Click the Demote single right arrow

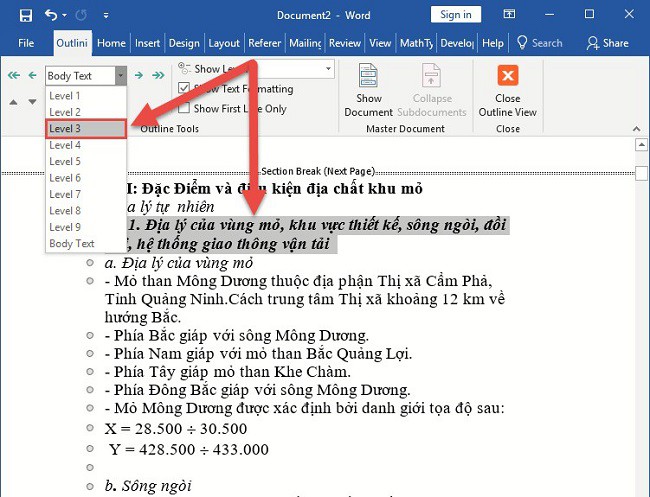(x=138, y=75)
